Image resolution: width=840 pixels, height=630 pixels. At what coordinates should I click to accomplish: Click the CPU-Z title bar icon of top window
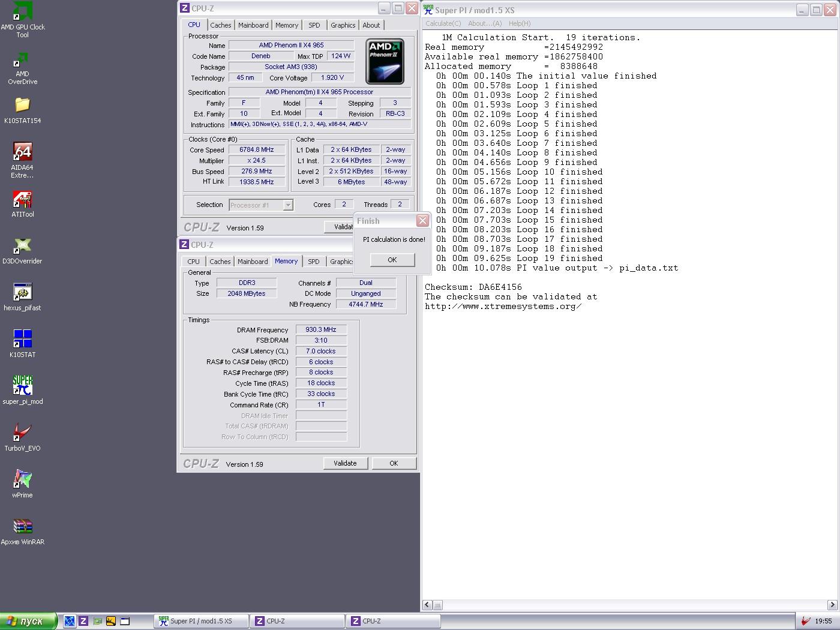185,8
